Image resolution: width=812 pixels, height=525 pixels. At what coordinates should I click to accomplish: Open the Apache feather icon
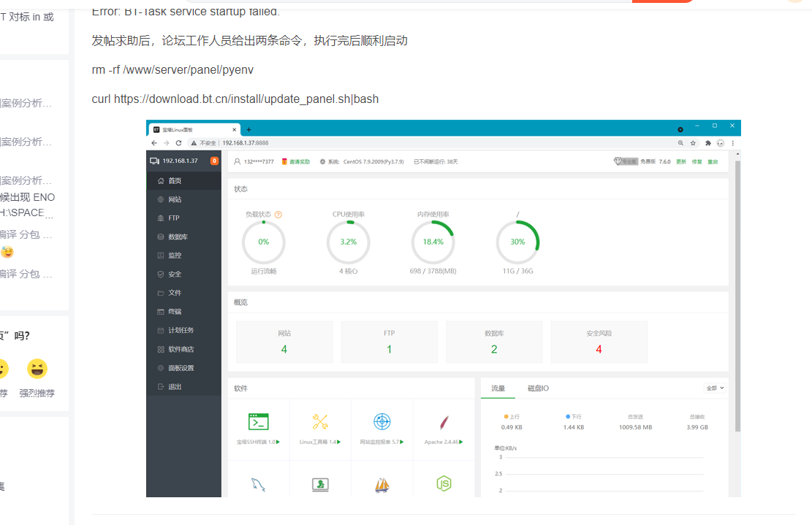point(444,422)
